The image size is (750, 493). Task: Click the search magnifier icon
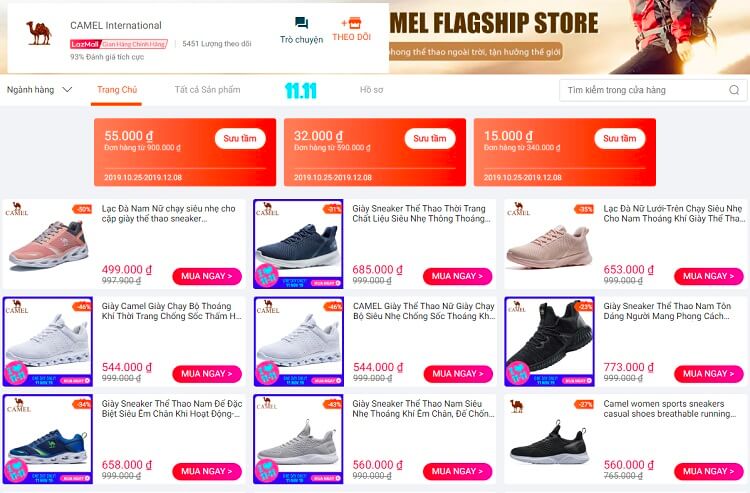[x=734, y=90]
